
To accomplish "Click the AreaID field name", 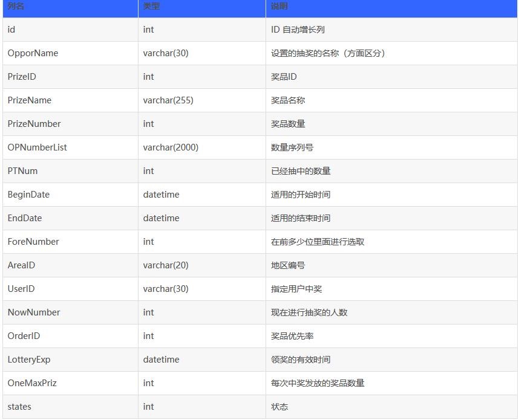I will [21, 265].
